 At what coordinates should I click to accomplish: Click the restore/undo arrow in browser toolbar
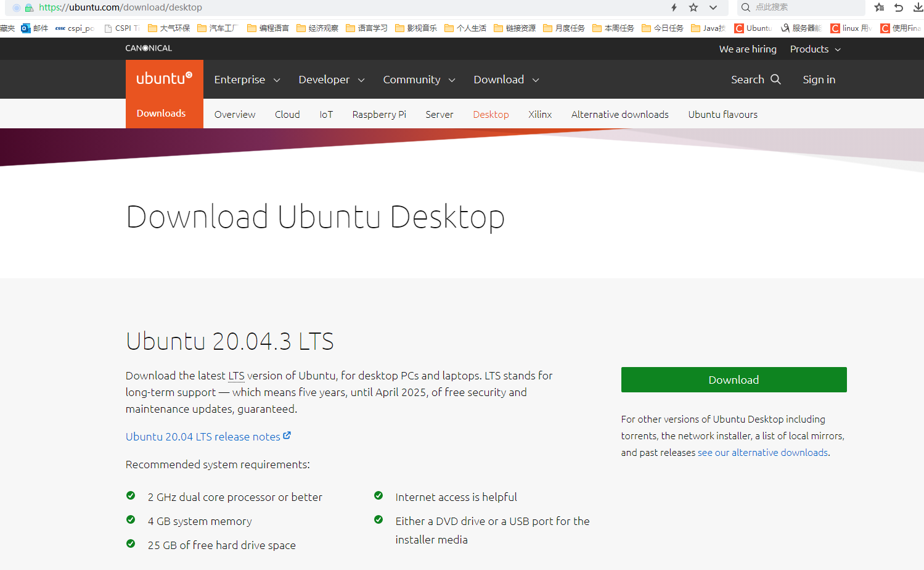898,7
